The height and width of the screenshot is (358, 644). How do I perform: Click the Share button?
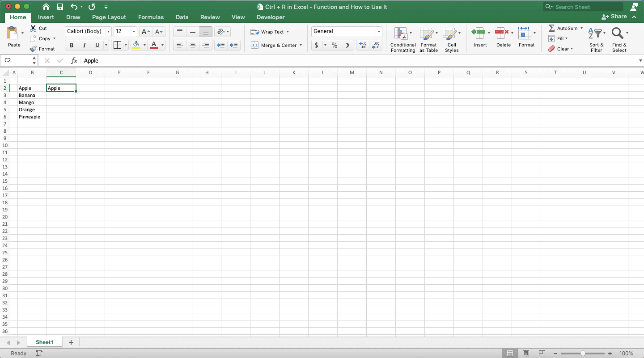(614, 17)
